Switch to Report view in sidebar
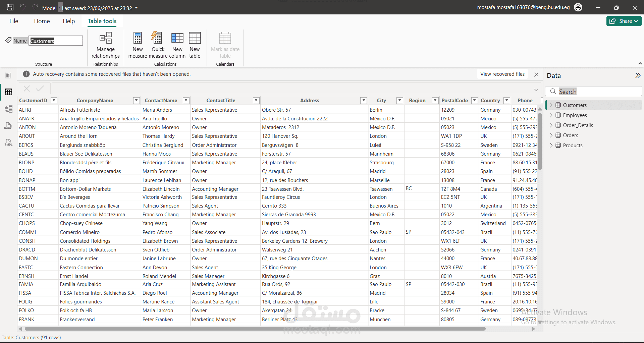 [x=8, y=75]
